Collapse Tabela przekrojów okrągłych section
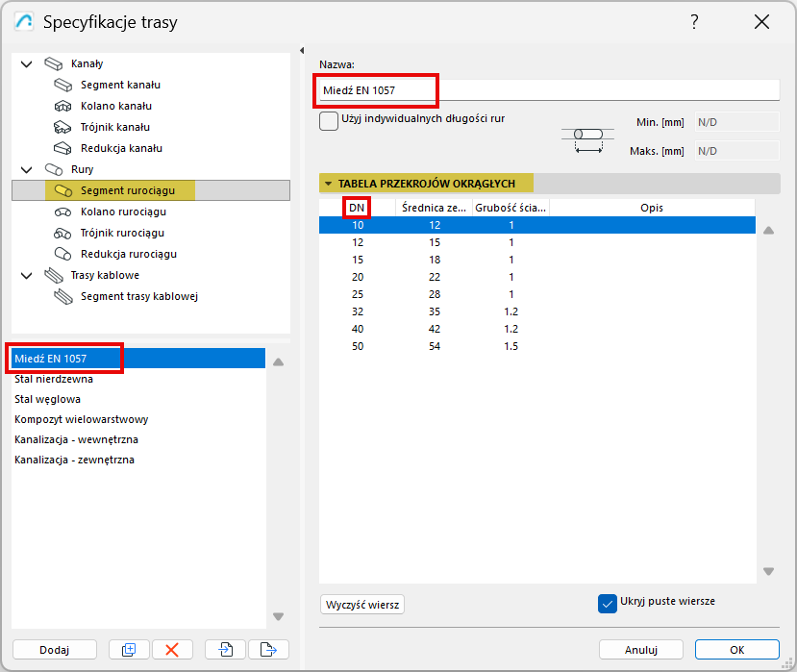 pyautogui.click(x=329, y=184)
